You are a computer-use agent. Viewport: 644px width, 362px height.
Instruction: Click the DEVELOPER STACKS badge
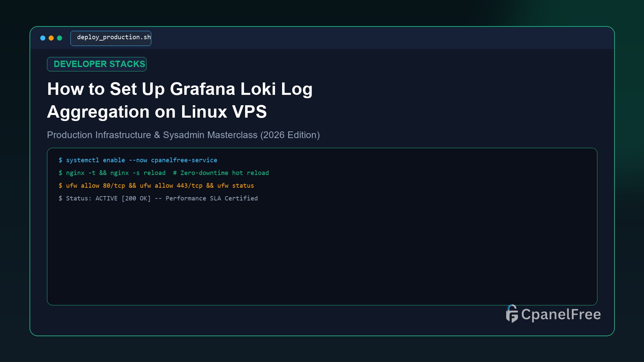point(97,64)
